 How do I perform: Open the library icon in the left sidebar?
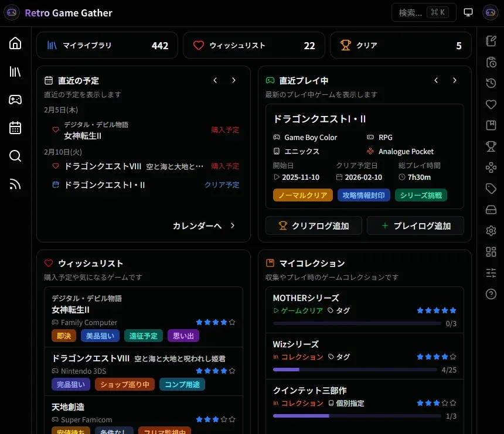point(15,71)
